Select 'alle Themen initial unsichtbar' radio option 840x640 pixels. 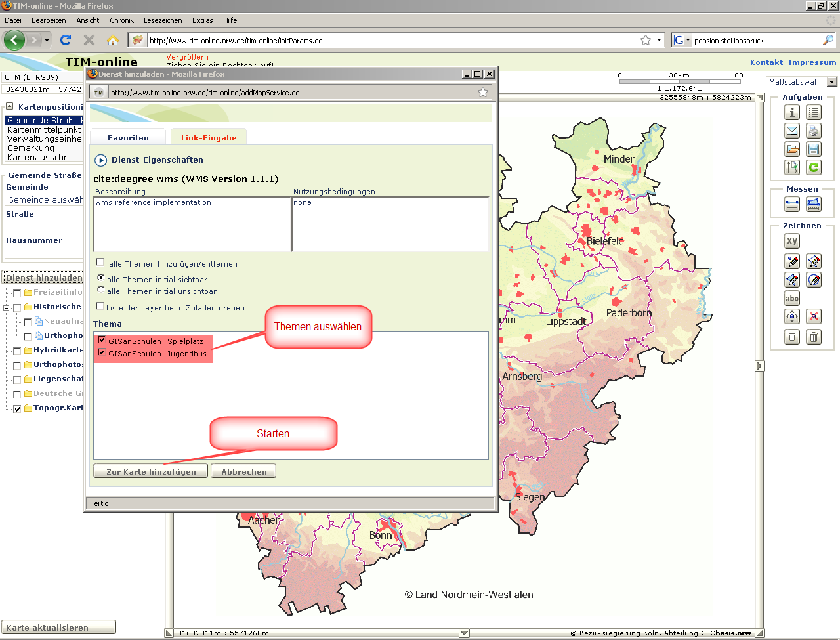coord(100,289)
